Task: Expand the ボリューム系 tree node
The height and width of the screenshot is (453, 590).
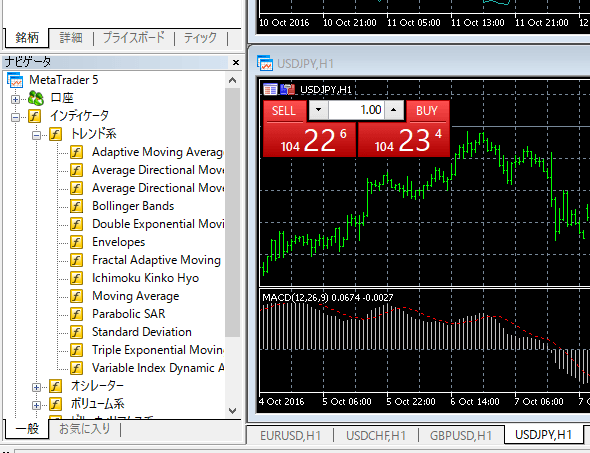Action: (36, 405)
